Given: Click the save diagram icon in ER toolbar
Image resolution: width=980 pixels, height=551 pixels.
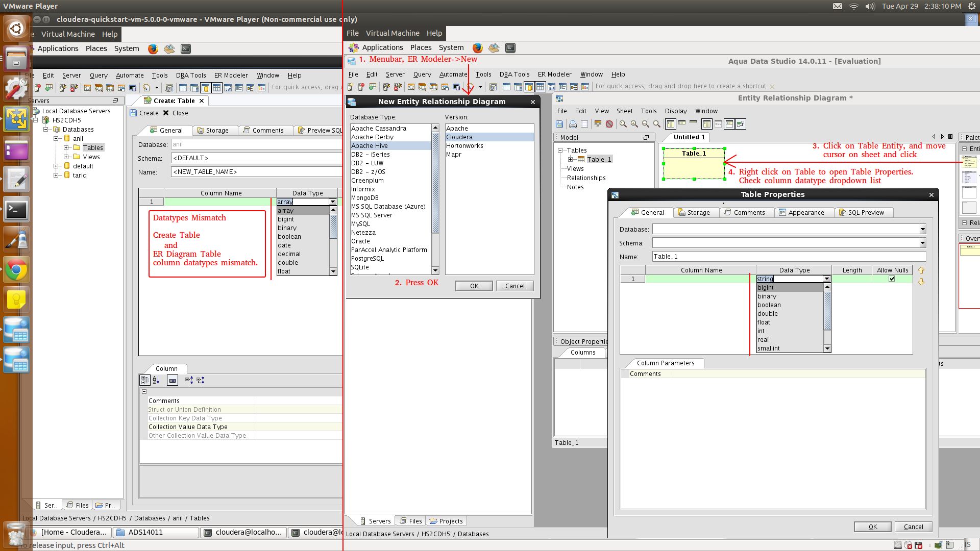Looking at the screenshot, I should (559, 124).
